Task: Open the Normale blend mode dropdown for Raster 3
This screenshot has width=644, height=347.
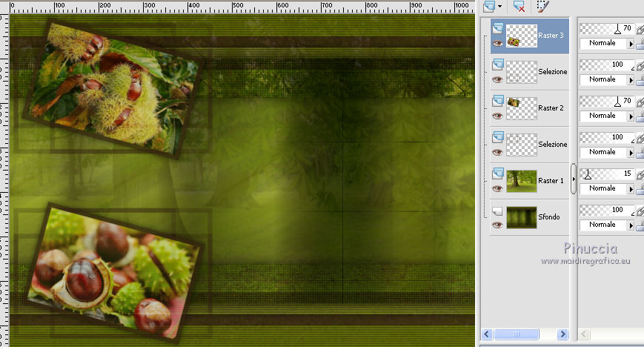Action: [x=607, y=43]
